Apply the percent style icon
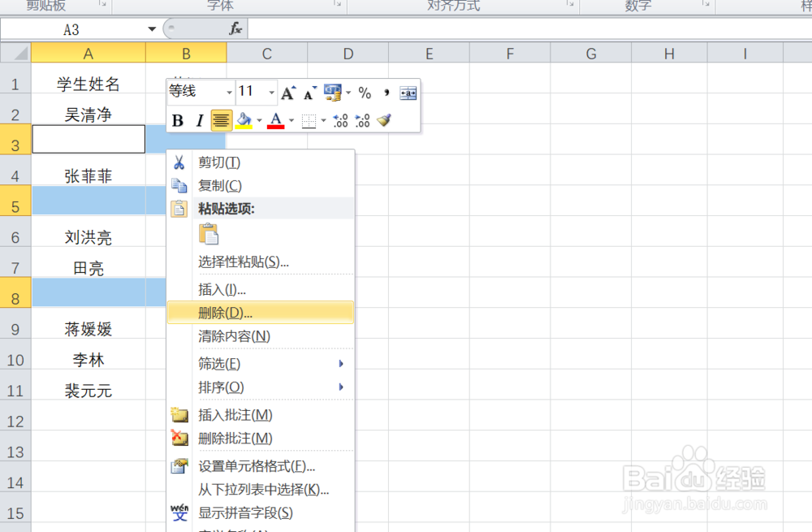 pos(365,93)
